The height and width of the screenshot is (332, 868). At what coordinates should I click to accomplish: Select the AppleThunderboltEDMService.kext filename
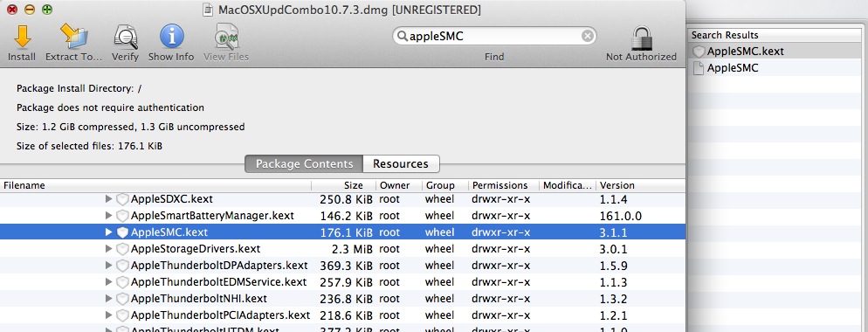(x=218, y=283)
